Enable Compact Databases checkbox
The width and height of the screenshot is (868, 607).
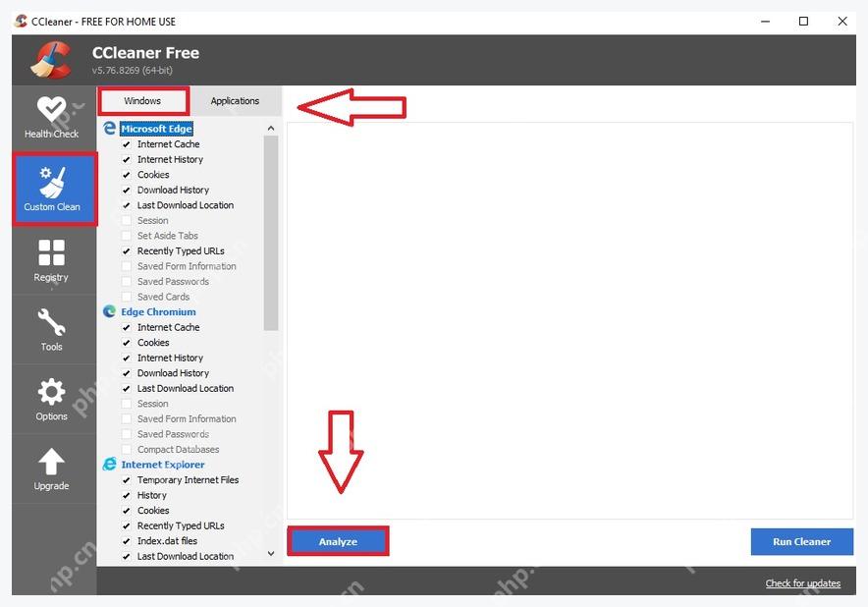tap(127, 449)
